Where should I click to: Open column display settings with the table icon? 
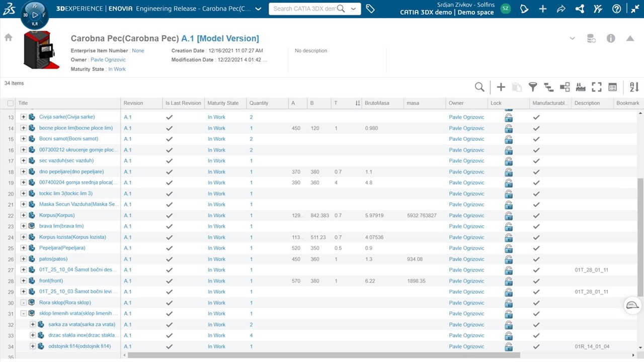pos(613,86)
